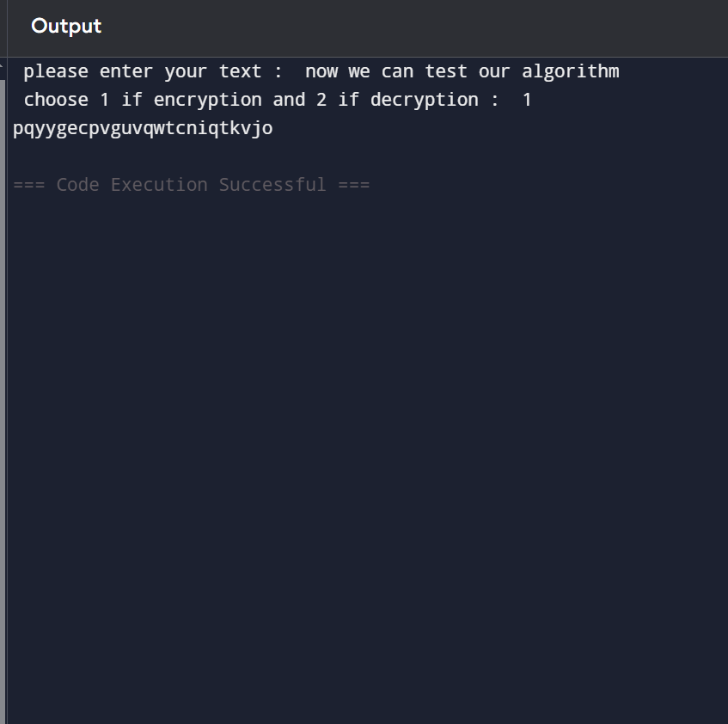Click the word 'encryption' in second line
The height and width of the screenshot is (724, 728).
(x=207, y=100)
